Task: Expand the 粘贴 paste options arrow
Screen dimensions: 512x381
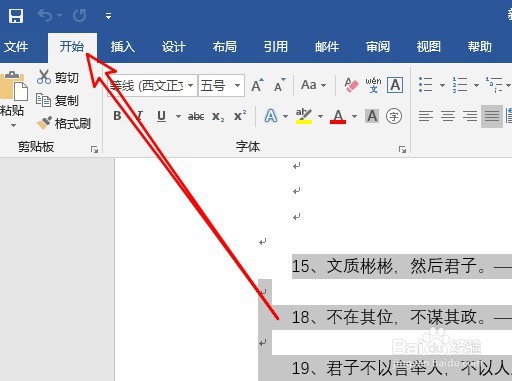Action: [13, 126]
